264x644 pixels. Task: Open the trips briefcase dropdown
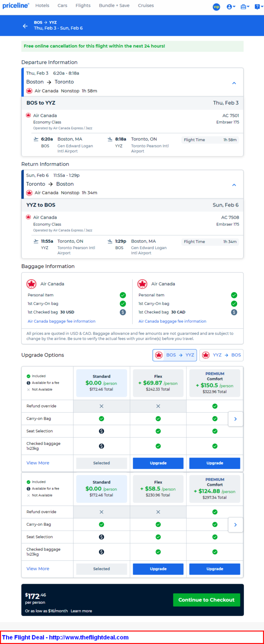click(245, 7)
